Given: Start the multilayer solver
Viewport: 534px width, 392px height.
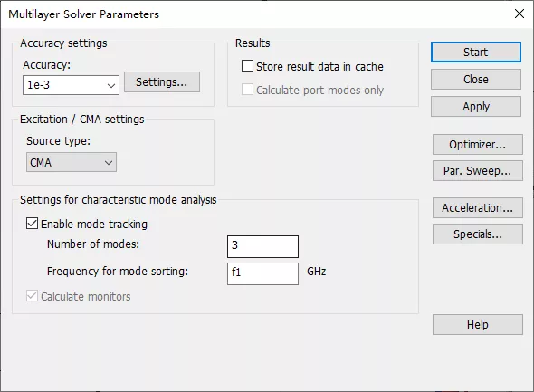Looking at the screenshot, I should click(476, 53).
